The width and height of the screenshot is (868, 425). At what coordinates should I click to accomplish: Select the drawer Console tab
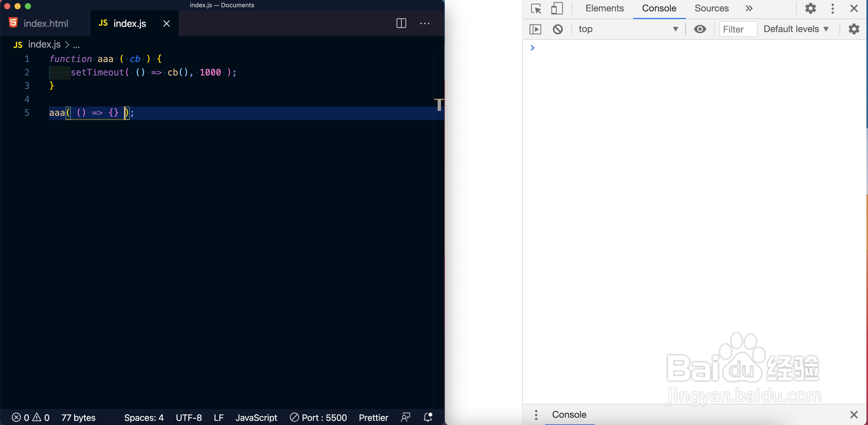569,415
